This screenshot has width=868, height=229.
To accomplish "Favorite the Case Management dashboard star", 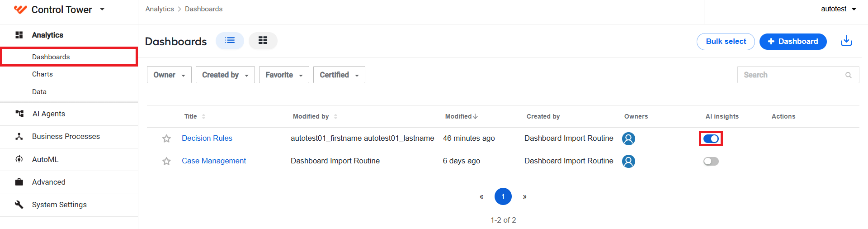I will pos(166,161).
